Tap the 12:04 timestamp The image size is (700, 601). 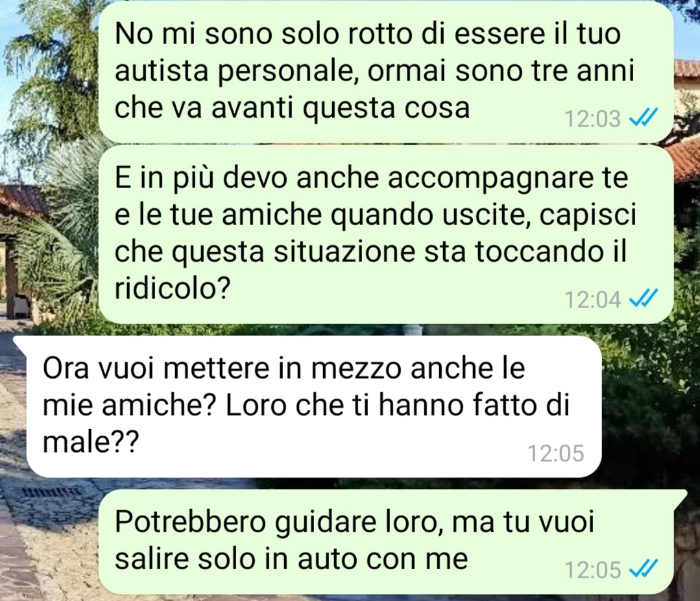point(592,300)
